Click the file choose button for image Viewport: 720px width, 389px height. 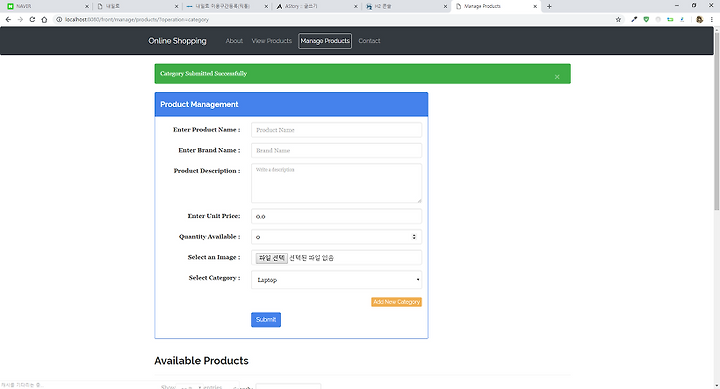271,258
